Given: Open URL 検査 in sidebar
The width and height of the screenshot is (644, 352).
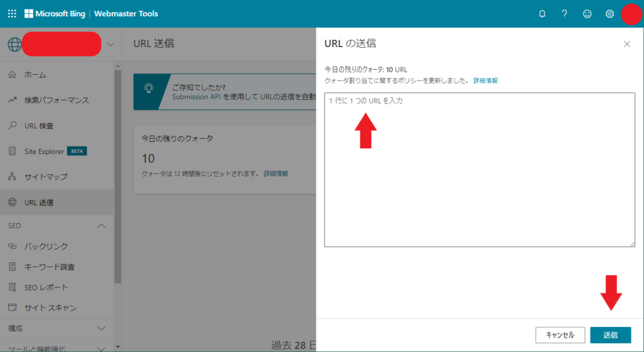Looking at the screenshot, I should [57, 126].
